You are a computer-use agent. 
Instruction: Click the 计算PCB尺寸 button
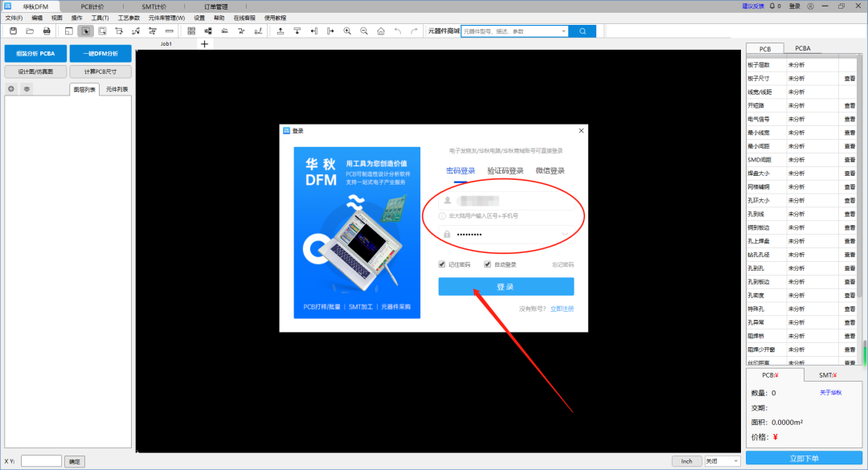pyautogui.click(x=100, y=72)
